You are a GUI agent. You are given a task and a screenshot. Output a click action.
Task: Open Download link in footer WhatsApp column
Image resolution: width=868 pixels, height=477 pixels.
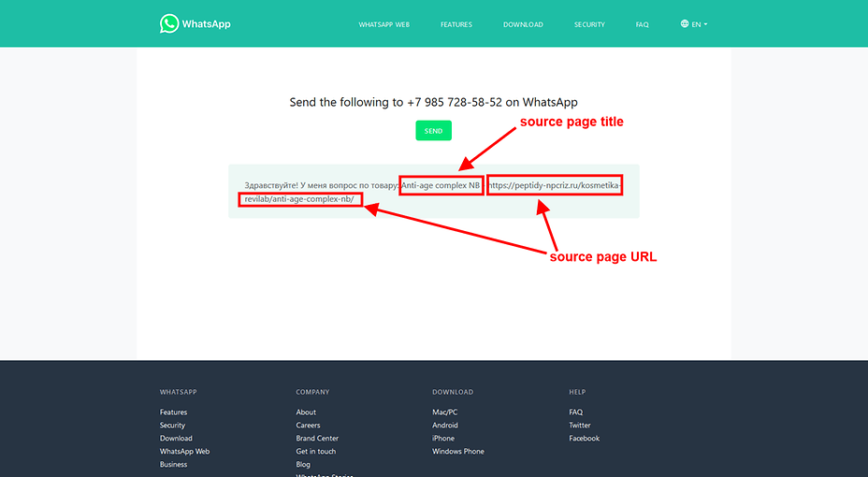[176, 439]
